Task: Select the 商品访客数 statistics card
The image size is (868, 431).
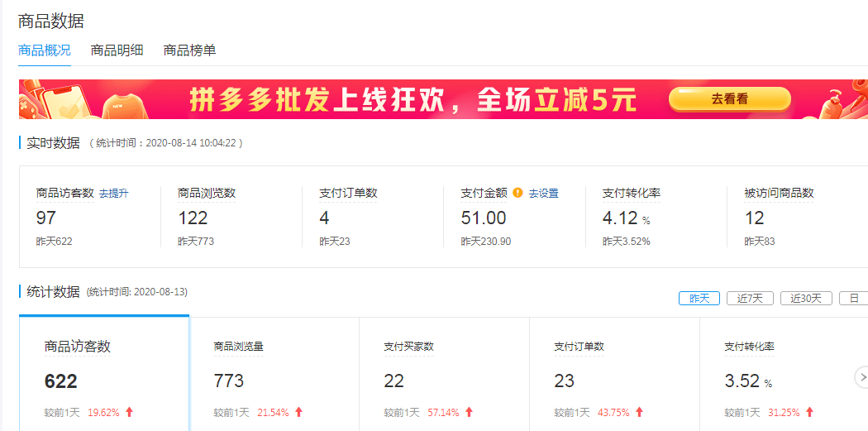Action: click(x=104, y=372)
